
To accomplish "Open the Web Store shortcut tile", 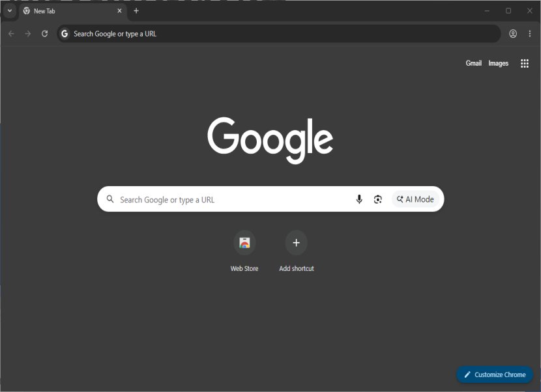I will 244,243.
